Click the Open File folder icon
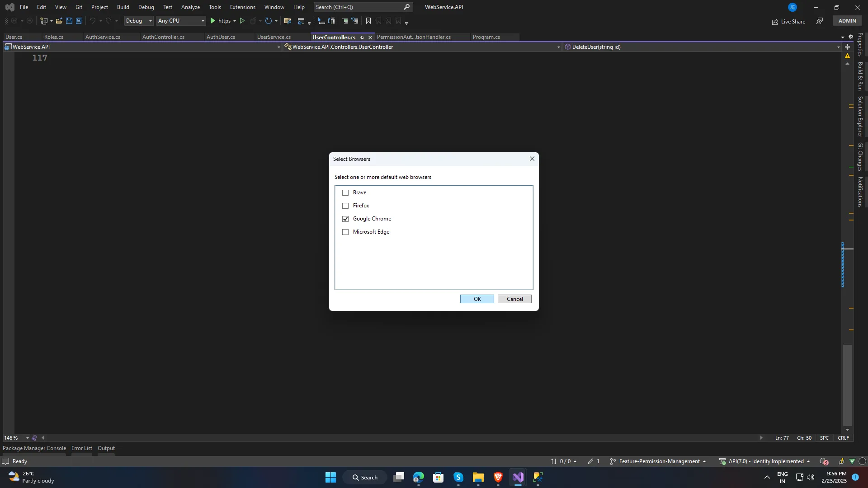868x488 pixels. point(59,21)
